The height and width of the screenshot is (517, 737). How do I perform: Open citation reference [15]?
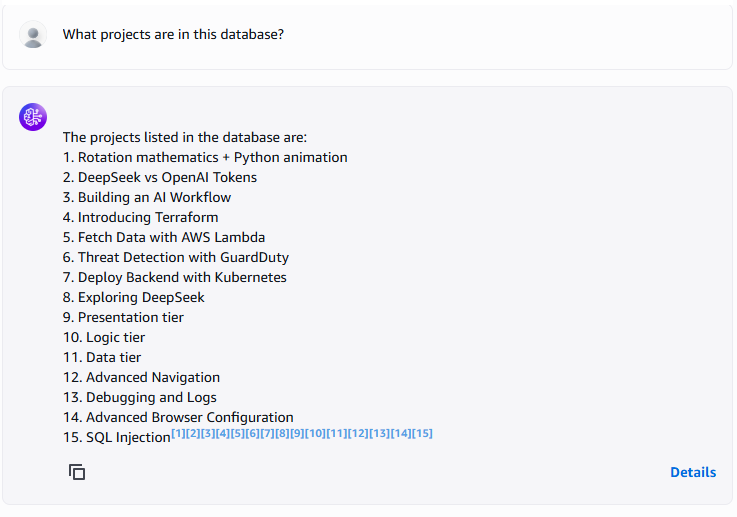pyautogui.click(x=422, y=433)
